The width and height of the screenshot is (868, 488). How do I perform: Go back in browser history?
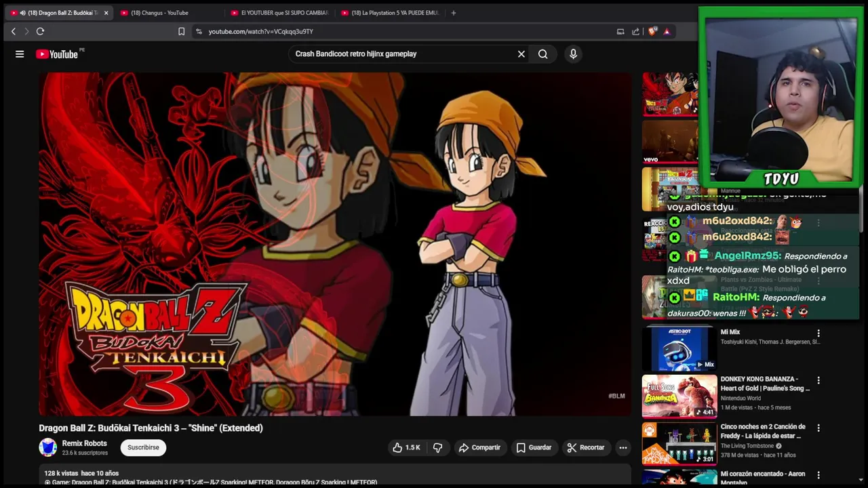click(x=13, y=31)
